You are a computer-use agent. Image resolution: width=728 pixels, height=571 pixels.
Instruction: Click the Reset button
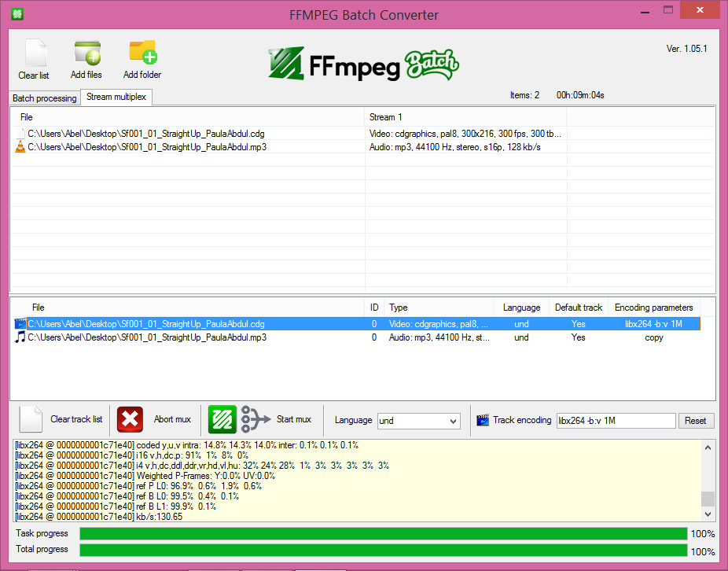(x=695, y=421)
